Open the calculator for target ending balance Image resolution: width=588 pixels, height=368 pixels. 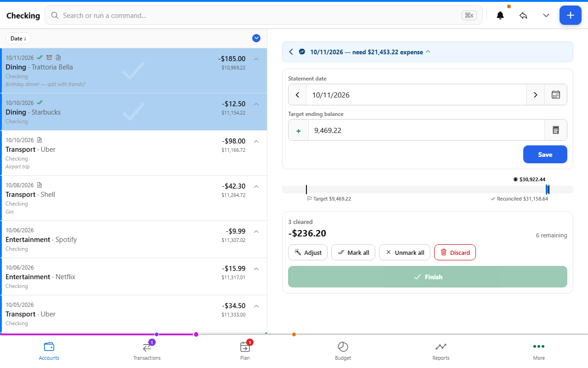[556, 130]
